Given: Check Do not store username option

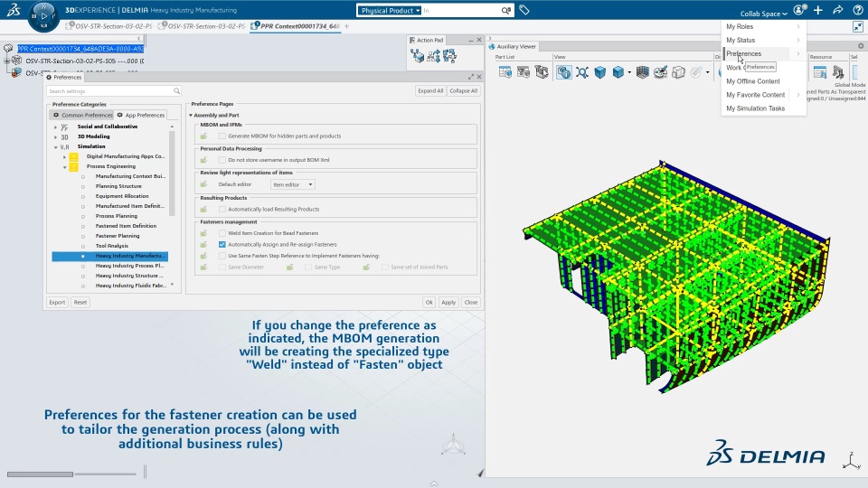Looking at the screenshot, I should point(222,160).
